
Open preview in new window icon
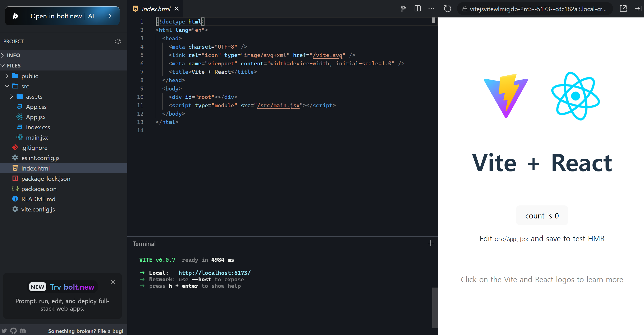click(x=623, y=9)
